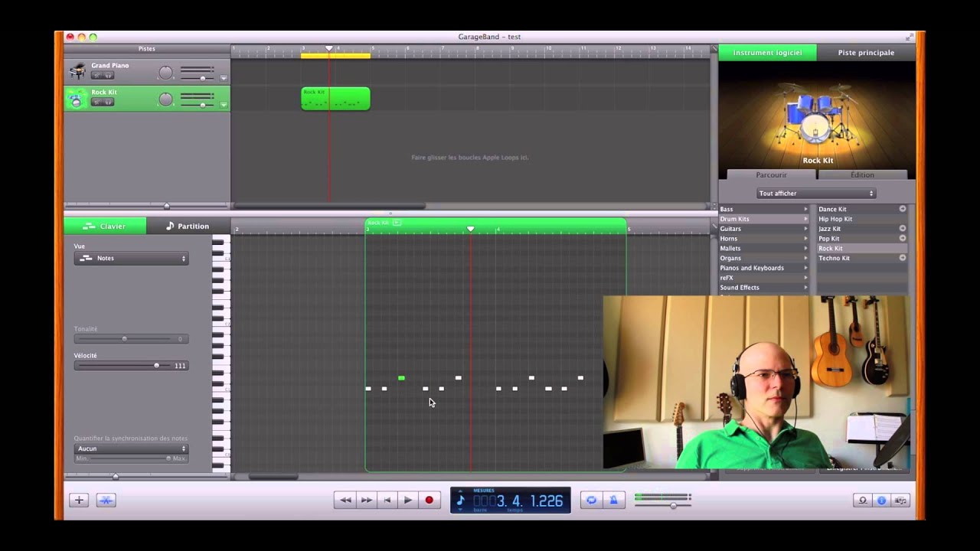980x551 pixels.
Task: Click the download arrow next to Jazz Kit
Action: click(x=903, y=229)
